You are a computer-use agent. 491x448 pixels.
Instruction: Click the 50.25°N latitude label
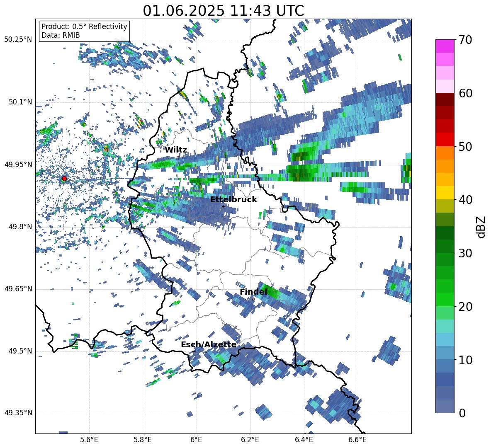click(18, 40)
